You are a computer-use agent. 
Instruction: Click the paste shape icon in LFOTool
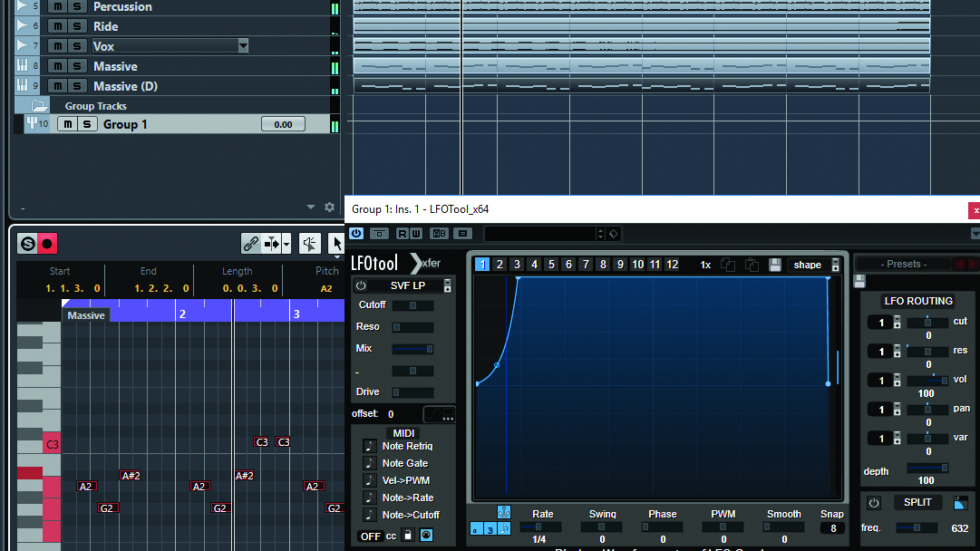tap(752, 265)
